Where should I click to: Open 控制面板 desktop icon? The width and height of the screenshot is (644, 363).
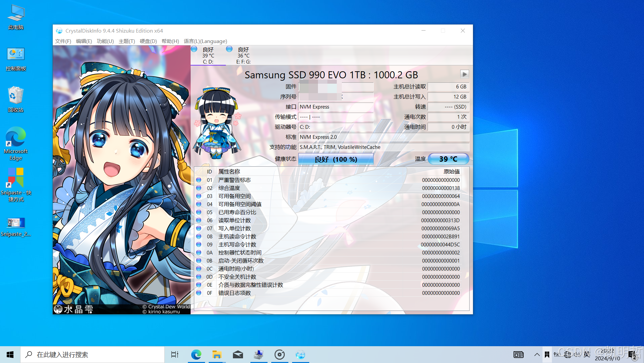(x=16, y=59)
